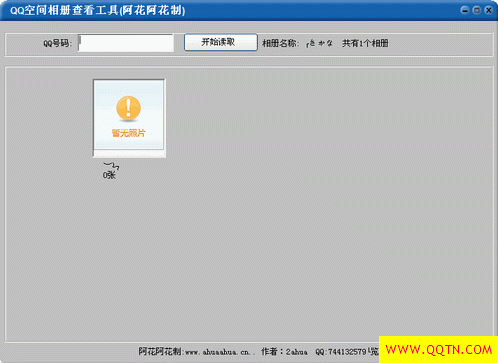
Task: Click the album name next to 相册名称
Action: (x=320, y=43)
